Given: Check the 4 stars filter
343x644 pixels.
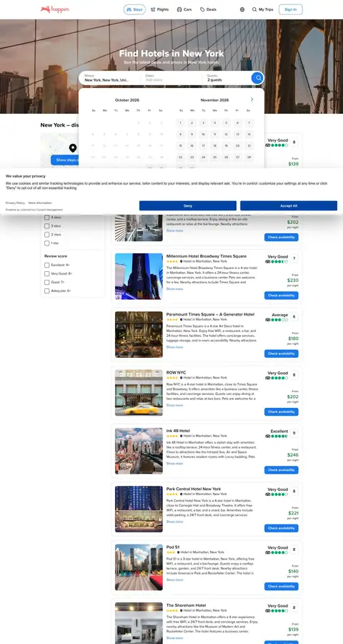Looking at the screenshot, I should click(46, 218).
